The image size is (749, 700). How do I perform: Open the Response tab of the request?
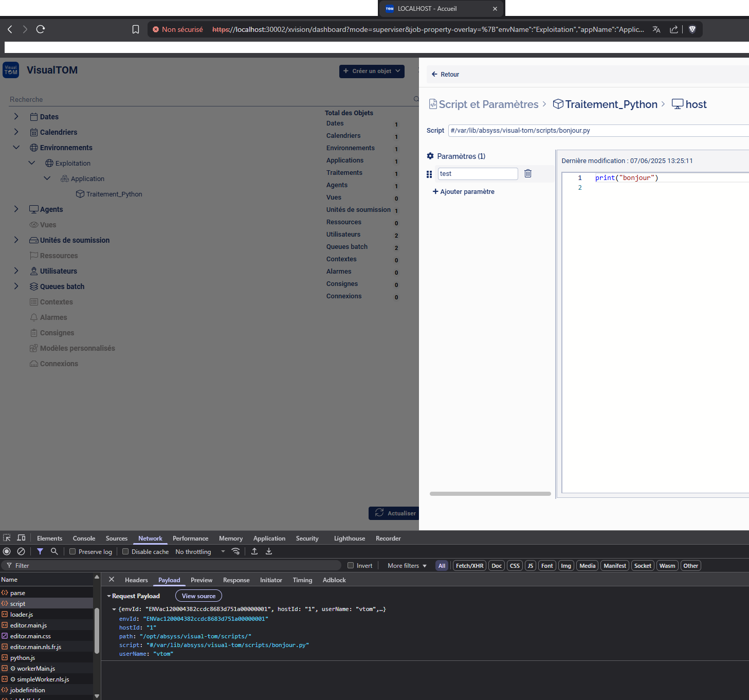click(236, 580)
